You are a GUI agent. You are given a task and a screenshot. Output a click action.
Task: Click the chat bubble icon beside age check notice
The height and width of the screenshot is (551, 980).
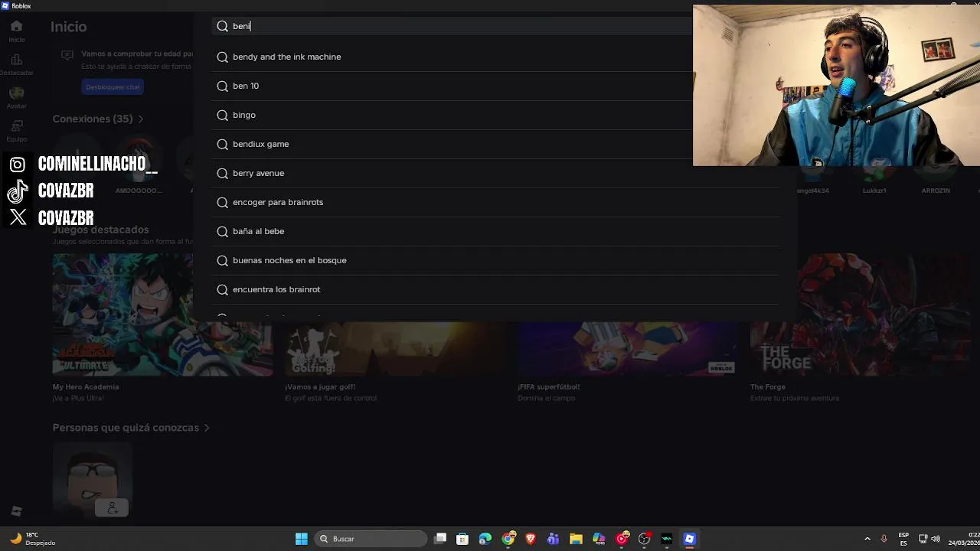coord(67,55)
